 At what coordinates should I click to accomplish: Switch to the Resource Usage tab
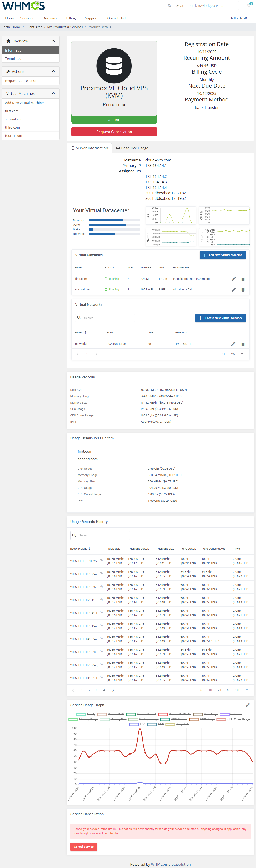tap(132, 148)
